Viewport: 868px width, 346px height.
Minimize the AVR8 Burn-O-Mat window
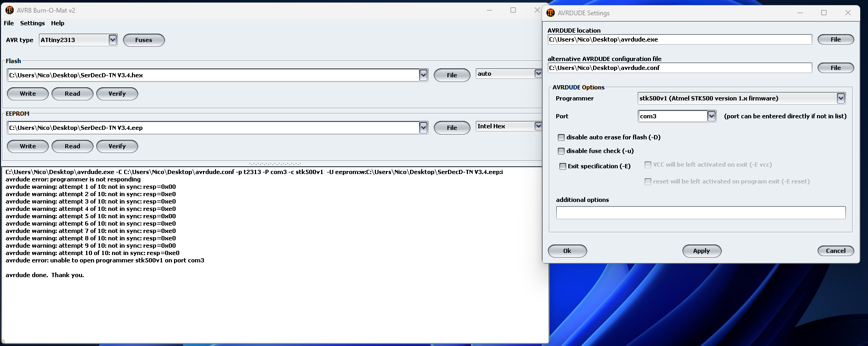(489, 10)
